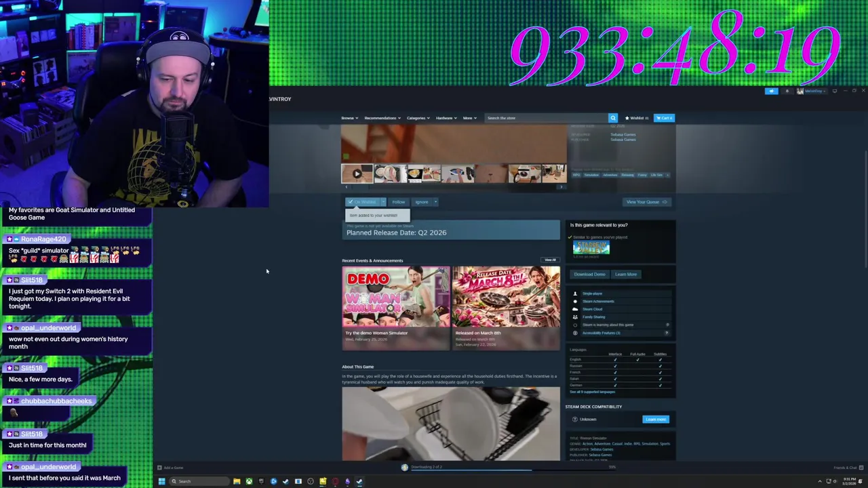This screenshot has width=868, height=488.
Task: Open the Release Date March 8th event
Action: pos(507,308)
